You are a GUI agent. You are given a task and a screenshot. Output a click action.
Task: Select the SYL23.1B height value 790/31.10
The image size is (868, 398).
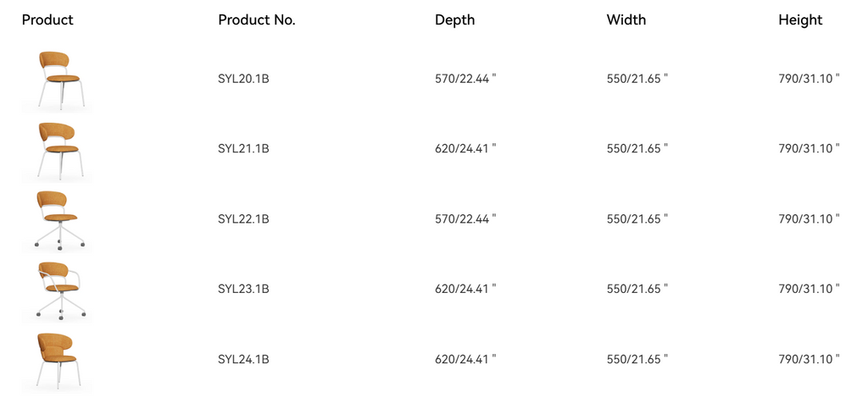click(x=809, y=289)
